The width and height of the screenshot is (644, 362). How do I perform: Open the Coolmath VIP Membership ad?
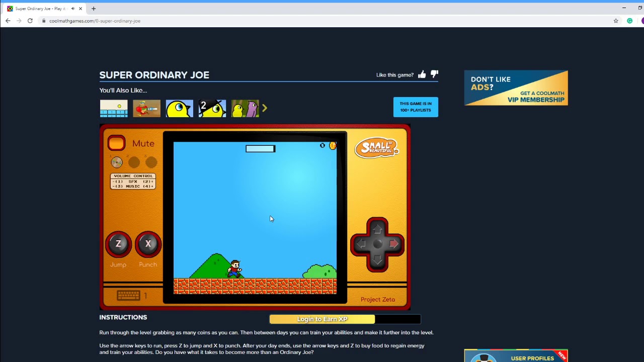516,88
